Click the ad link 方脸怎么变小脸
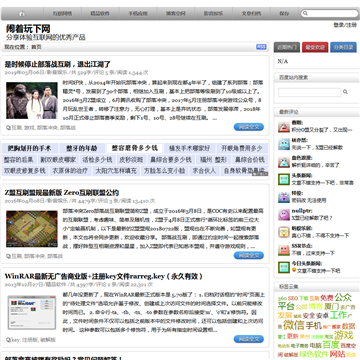The image size is (360, 360). coord(164,171)
